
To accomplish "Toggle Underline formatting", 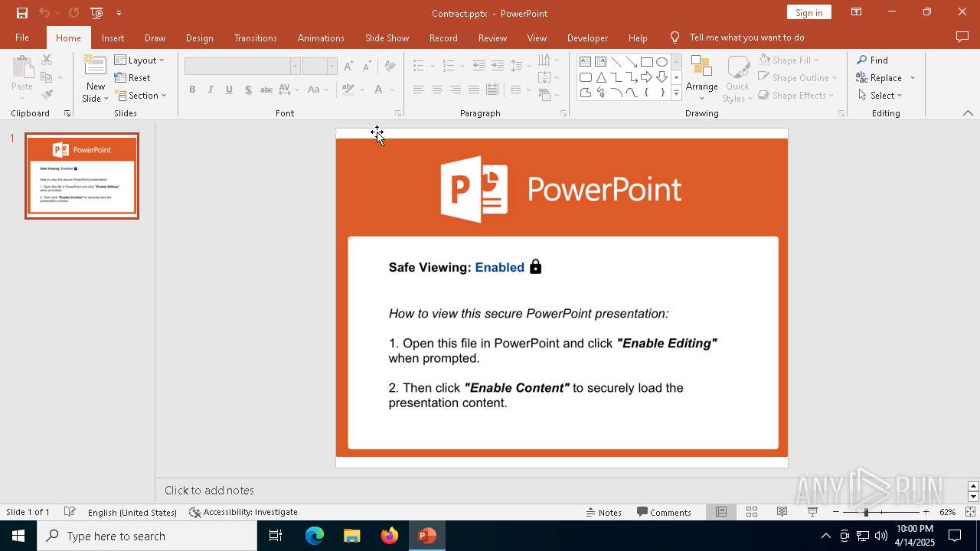I will (229, 90).
